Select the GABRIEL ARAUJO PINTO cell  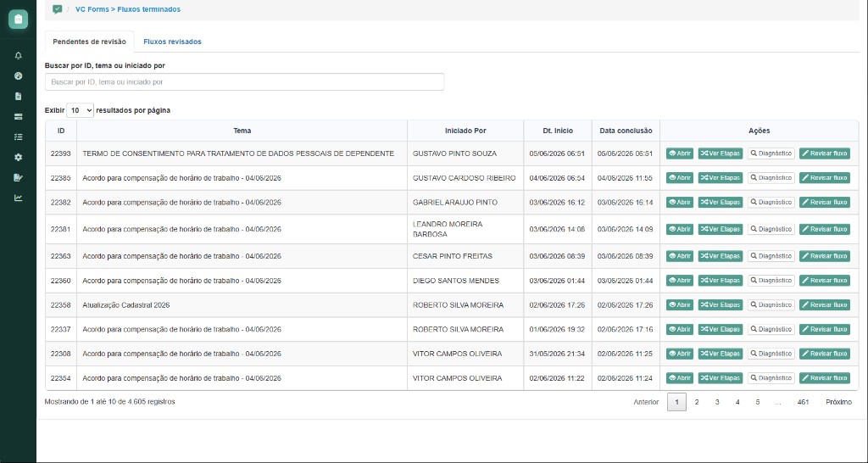point(465,202)
